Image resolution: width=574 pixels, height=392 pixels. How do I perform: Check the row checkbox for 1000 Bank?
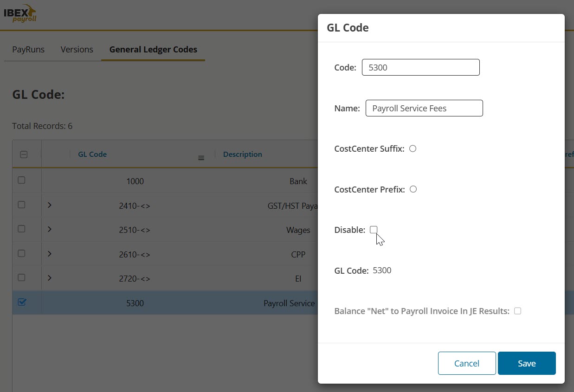pos(21,180)
